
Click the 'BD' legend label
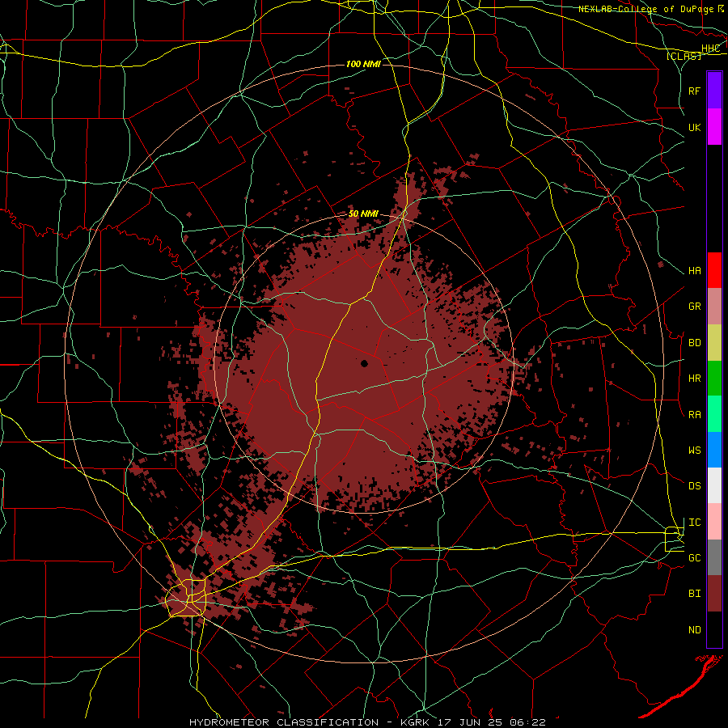pyautogui.click(x=694, y=343)
